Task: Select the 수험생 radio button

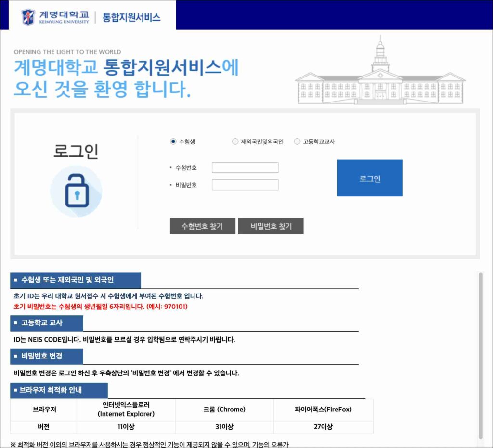Action: tap(173, 141)
